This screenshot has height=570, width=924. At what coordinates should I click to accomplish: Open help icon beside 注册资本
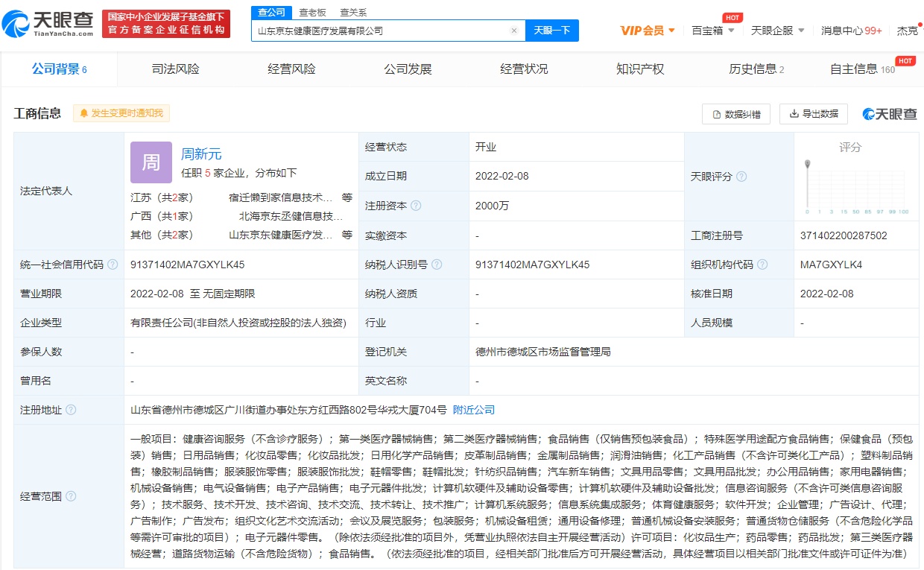tap(416, 206)
